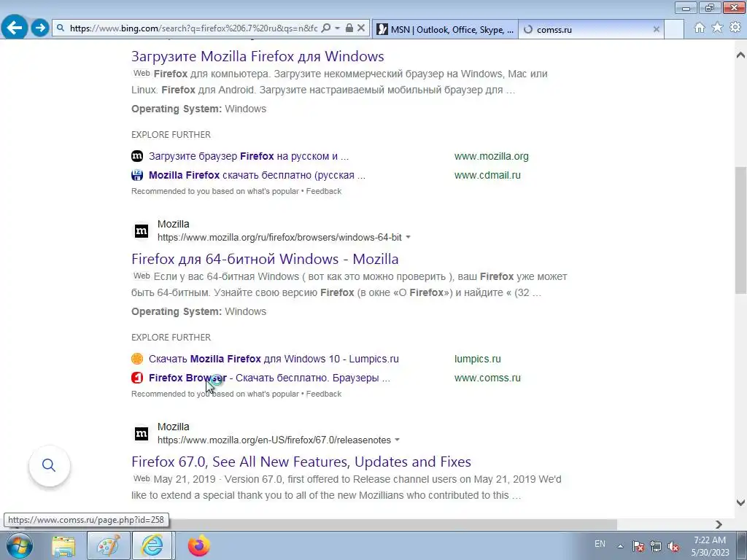Open 'Загрузите Mozilla Firefox для Windows' result

pos(258,56)
